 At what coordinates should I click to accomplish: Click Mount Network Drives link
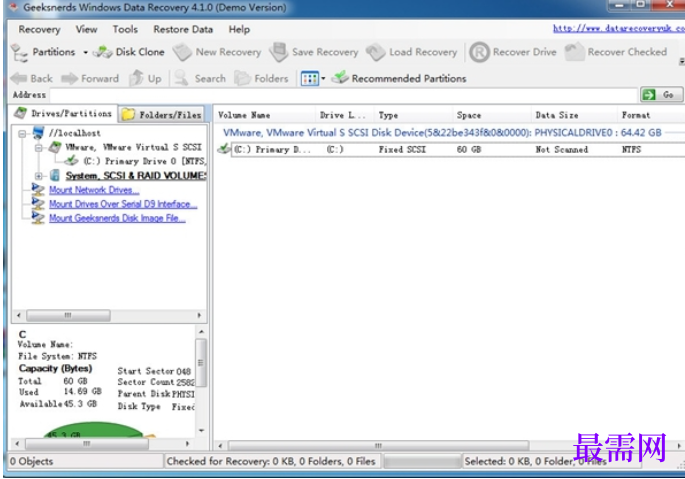click(x=94, y=190)
